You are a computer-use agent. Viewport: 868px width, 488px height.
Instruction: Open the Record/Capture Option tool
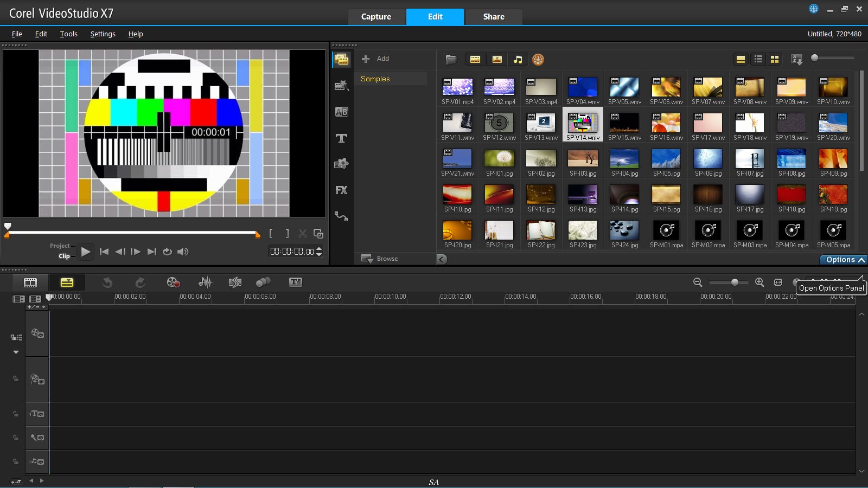[x=173, y=282]
